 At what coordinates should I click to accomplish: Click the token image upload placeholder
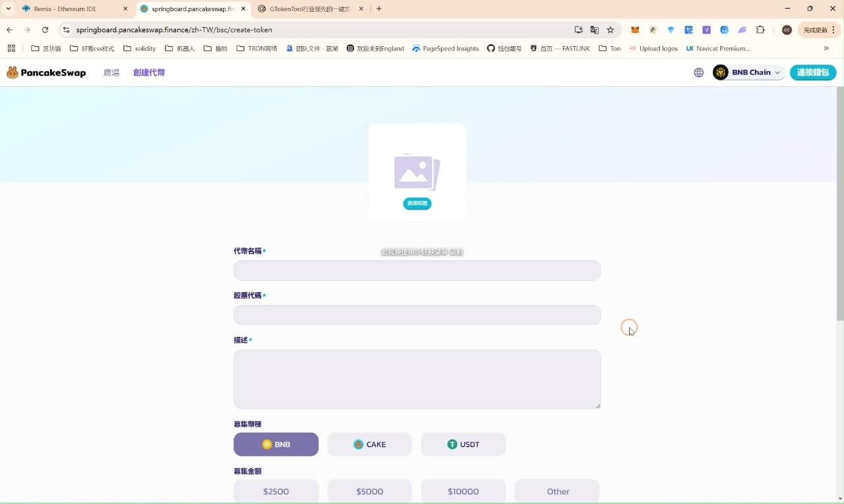point(417,171)
